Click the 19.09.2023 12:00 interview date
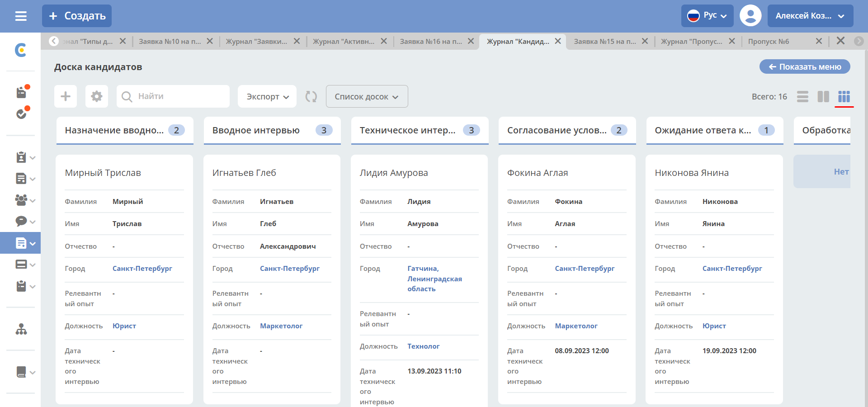This screenshot has width=868, height=407. coord(729,350)
